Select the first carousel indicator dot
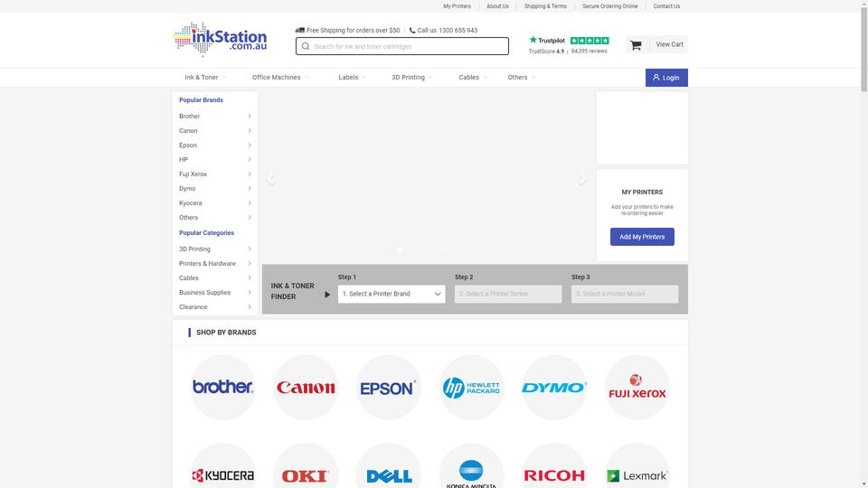868x488 pixels. (400, 250)
